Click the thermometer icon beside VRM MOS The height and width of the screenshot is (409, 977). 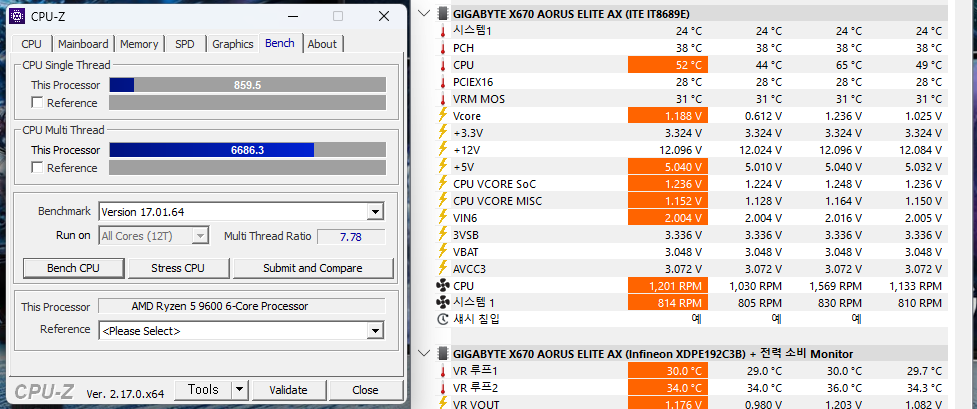click(443, 99)
